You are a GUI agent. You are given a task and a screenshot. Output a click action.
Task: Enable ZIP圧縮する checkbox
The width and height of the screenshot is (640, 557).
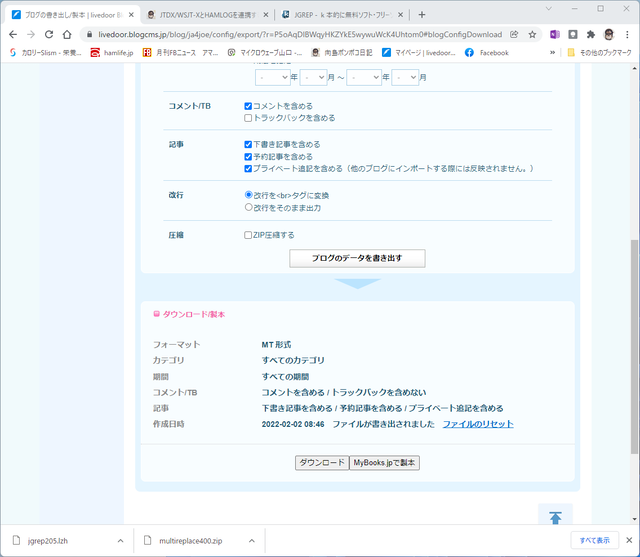[248, 235]
